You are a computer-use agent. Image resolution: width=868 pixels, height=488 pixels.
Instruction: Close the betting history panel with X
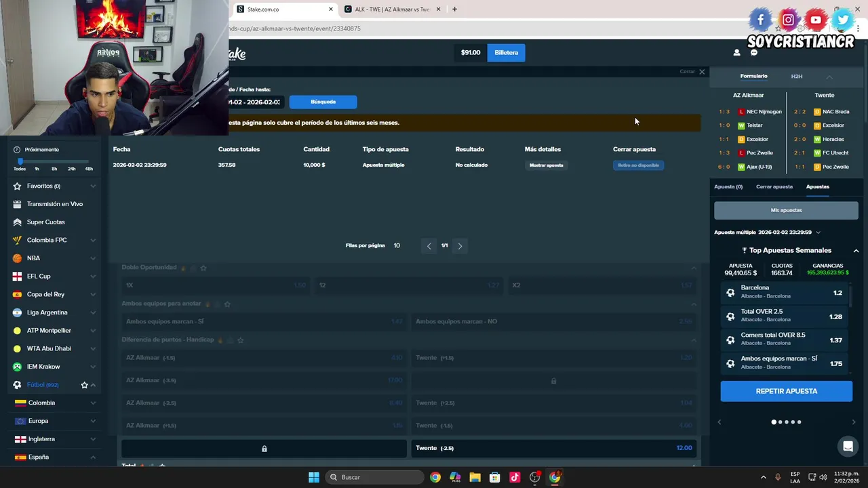coord(702,72)
